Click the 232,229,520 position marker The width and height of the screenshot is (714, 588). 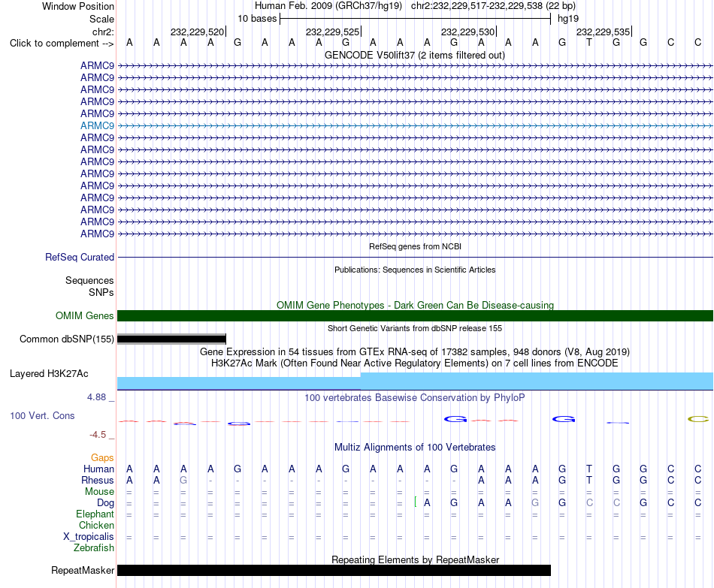(197, 32)
